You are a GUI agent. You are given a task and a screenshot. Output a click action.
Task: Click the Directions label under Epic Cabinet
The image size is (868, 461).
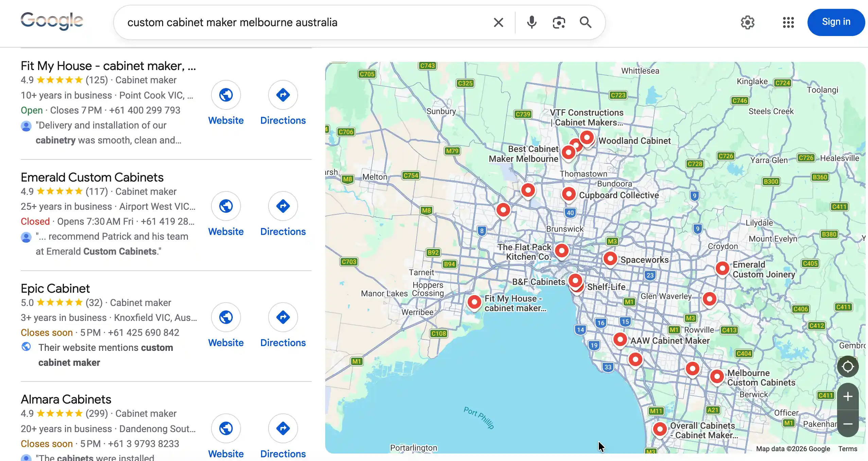click(x=283, y=343)
